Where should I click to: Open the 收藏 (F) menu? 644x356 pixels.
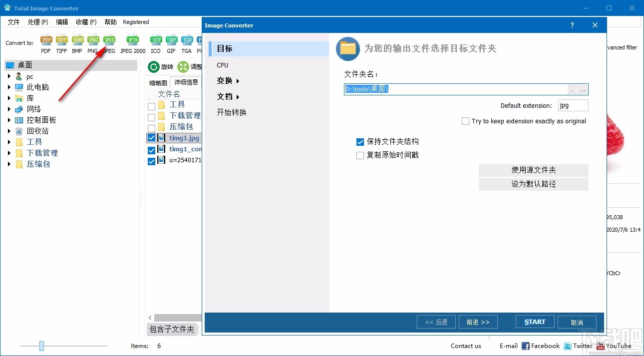click(x=86, y=22)
